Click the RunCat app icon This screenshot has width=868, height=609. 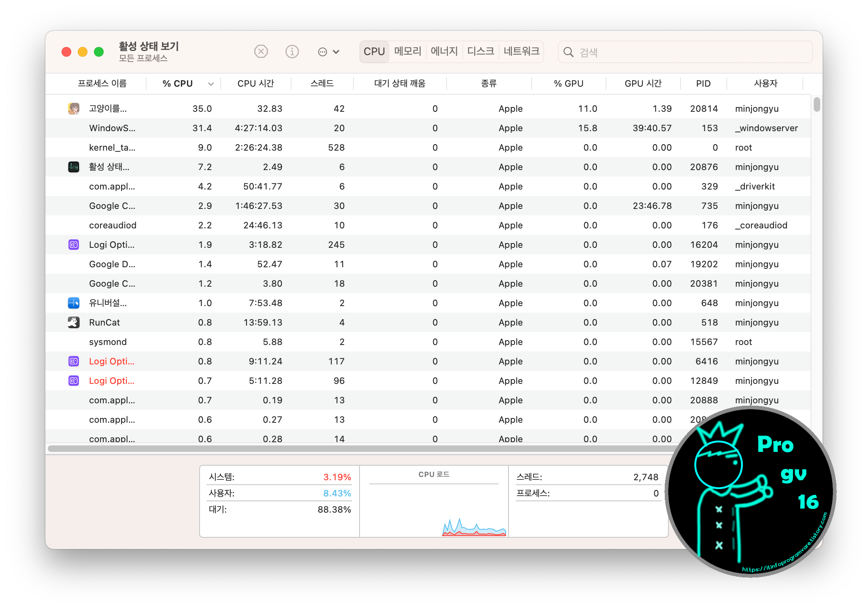point(74,322)
